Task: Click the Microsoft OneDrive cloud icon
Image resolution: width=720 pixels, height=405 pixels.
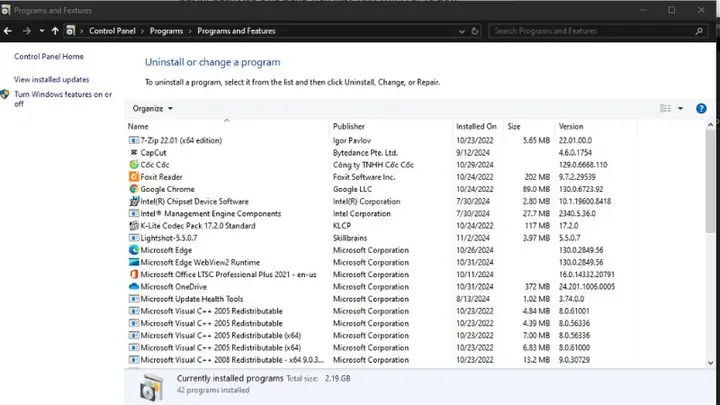Action: (x=134, y=286)
